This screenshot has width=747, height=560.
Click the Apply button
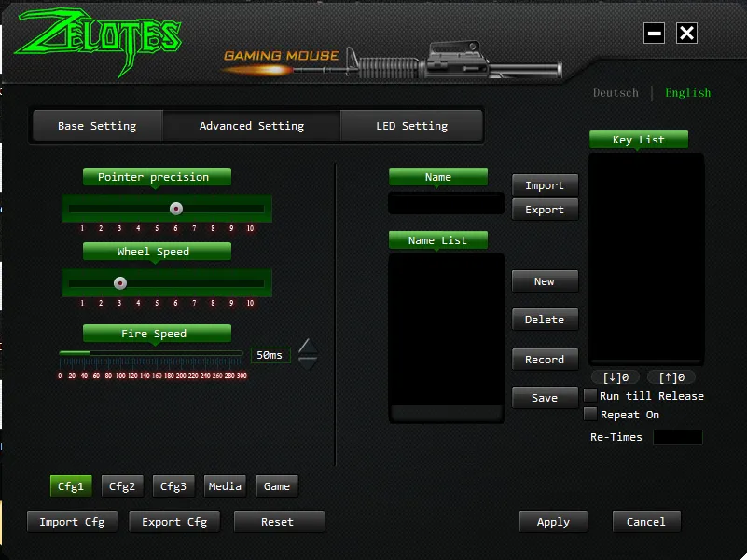click(x=553, y=522)
